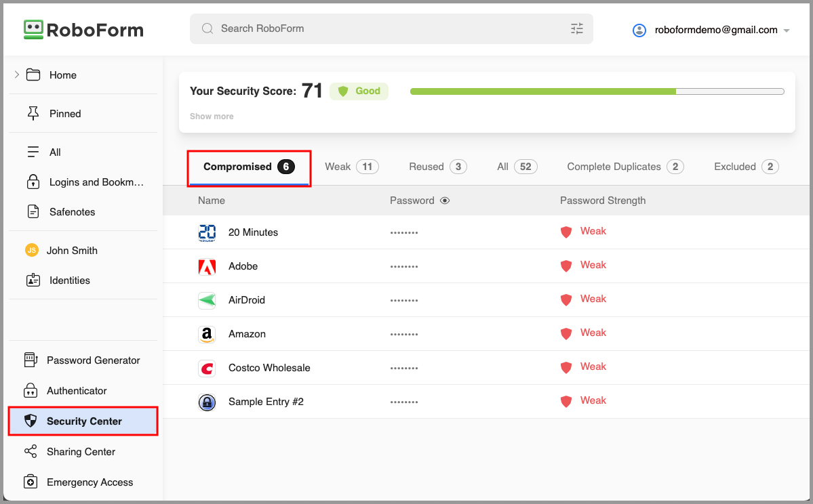813x504 pixels.
Task: Select Logins and Bookm… label
Action: coord(96,182)
